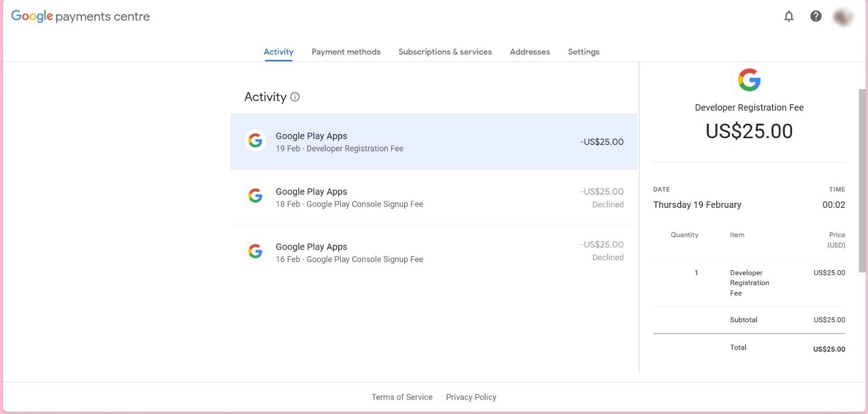Image resolution: width=868 pixels, height=414 pixels.
Task: Open the Privacy Policy link
Action: coord(471,397)
